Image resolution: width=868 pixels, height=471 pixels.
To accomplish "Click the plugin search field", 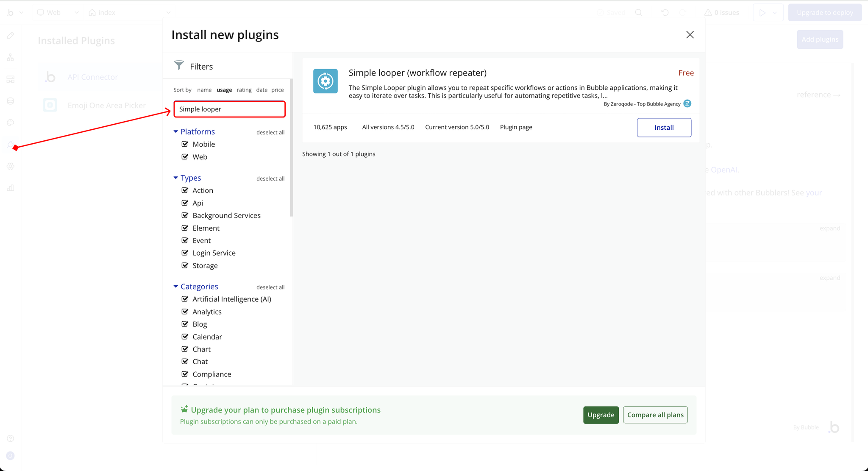I will (x=229, y=109).
